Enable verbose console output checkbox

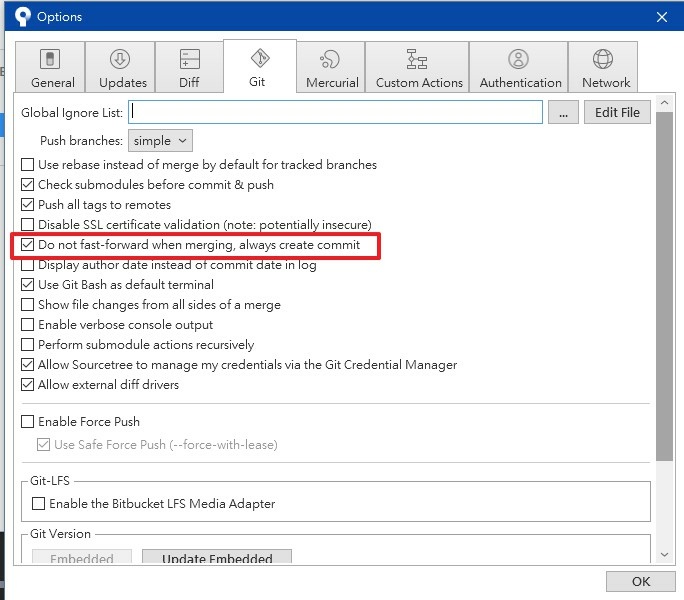click(27, 325)
